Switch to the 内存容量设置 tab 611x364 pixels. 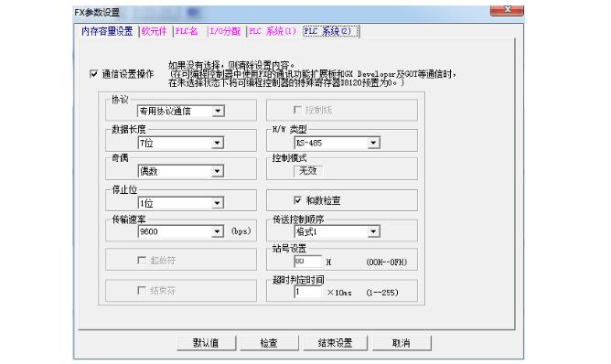[x=107, y=31]
